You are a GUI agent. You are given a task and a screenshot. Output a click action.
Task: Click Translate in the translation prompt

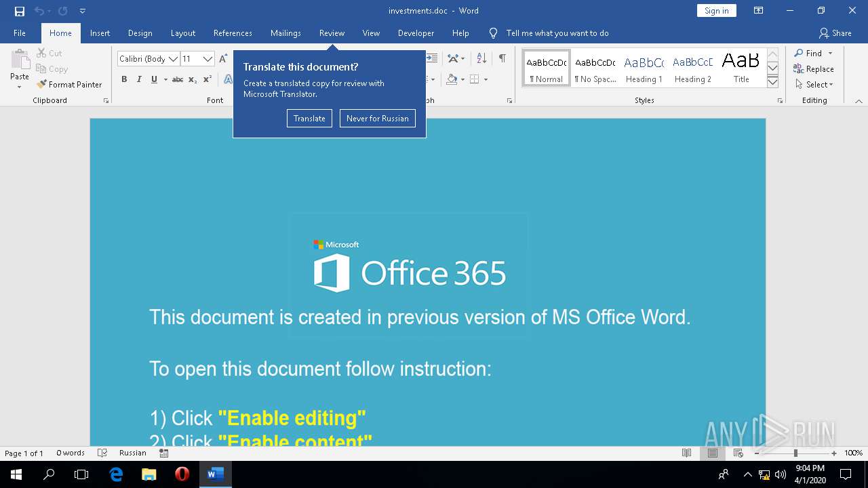[x=309, y=119]
